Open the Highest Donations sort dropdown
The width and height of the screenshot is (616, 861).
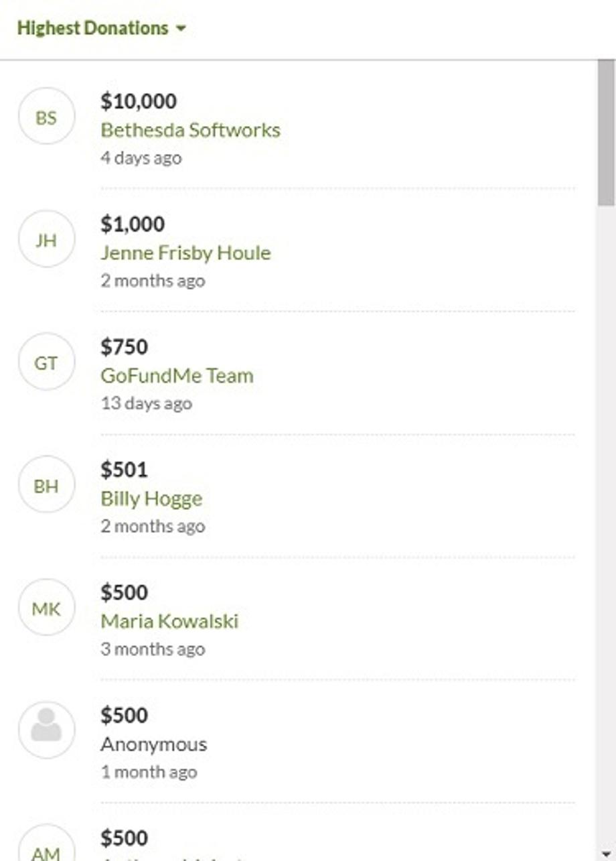click(x=100, y=28)
